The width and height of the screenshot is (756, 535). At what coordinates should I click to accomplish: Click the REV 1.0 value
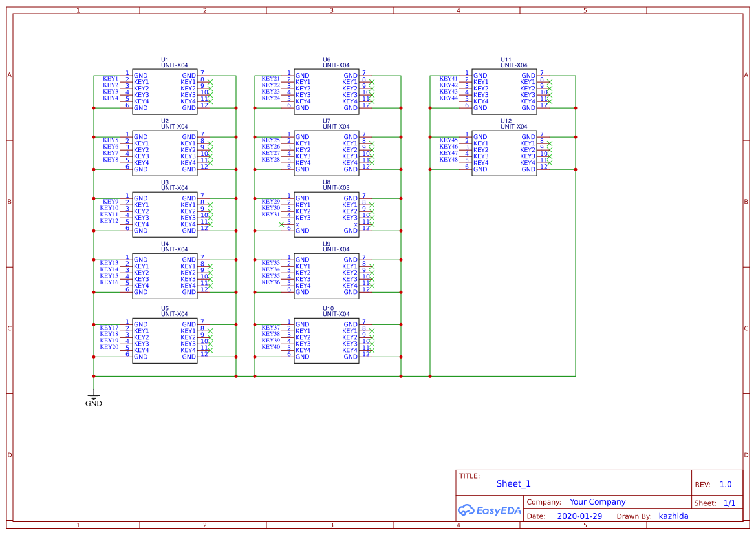(x=725, y=484)
